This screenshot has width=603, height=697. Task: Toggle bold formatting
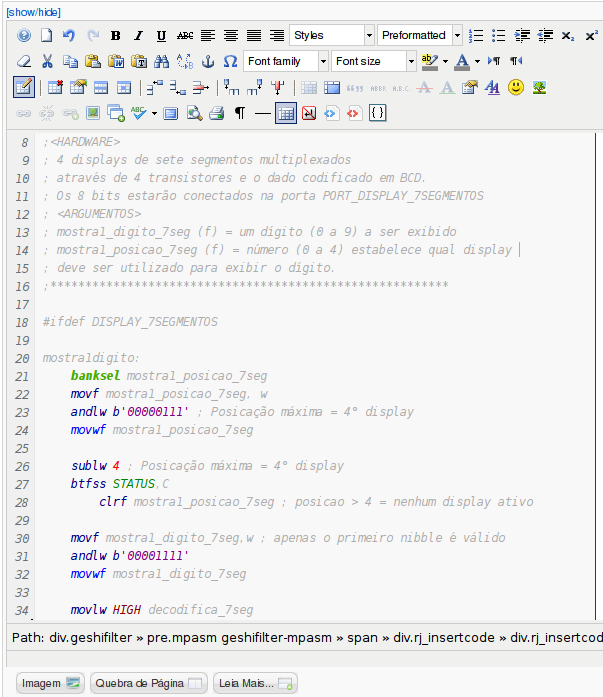[116, 36]
